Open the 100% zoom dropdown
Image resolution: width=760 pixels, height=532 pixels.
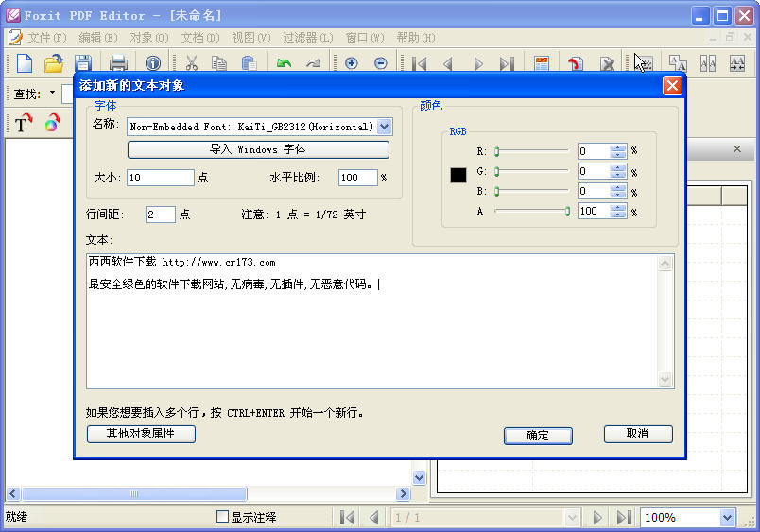coord(727,518)
